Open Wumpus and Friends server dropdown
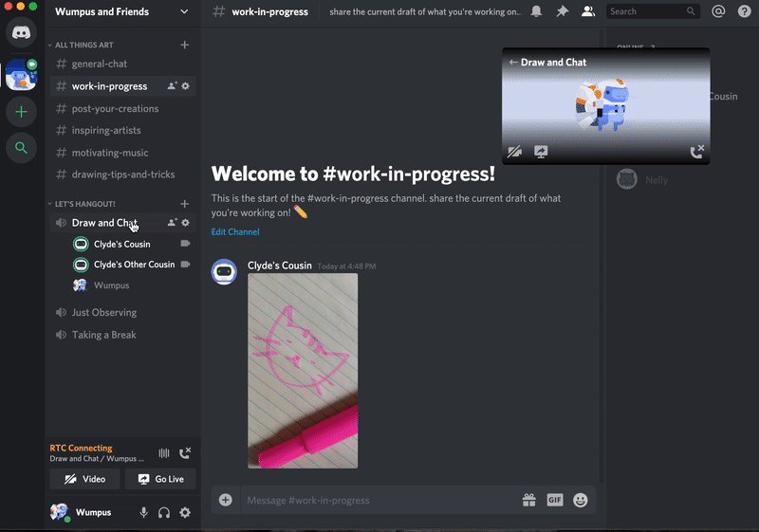Image resolution: width=759 pixels, height=532 pixels. pos(184,11)
